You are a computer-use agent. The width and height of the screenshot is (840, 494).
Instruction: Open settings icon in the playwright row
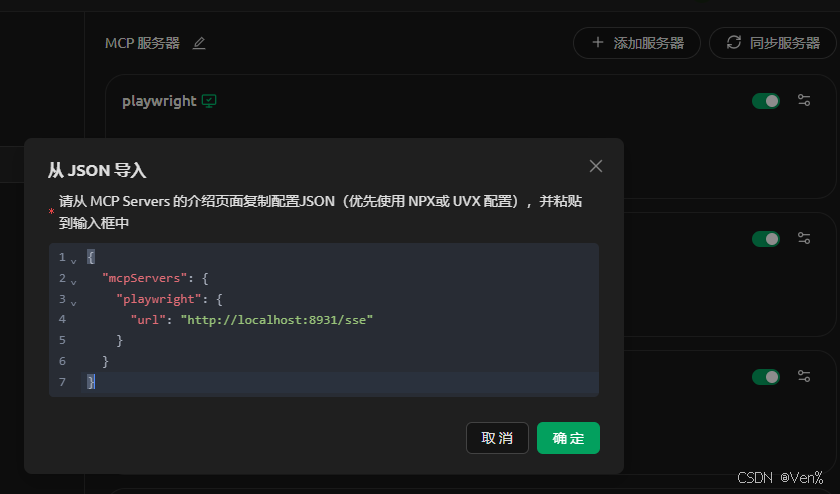point(804,100)
